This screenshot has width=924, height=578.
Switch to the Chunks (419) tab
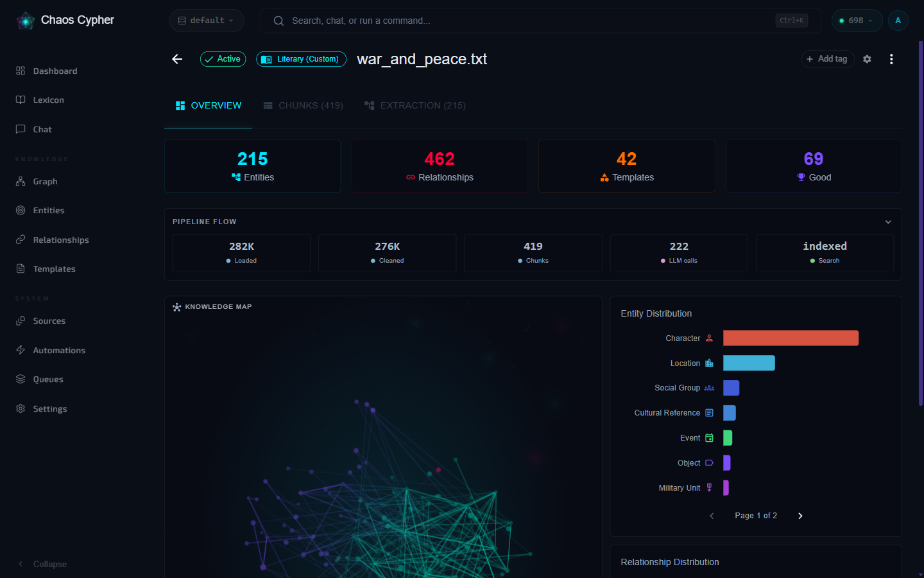click(304, 105)
